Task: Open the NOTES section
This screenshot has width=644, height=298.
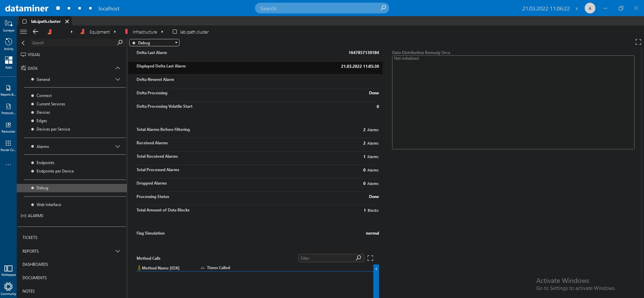Action: click(x=29, y=291)
